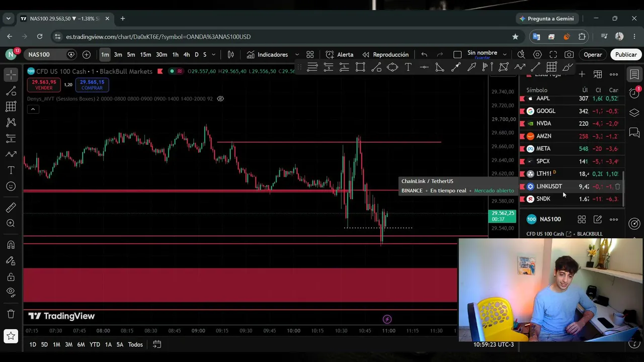Create an alert with Alerta

340,54
